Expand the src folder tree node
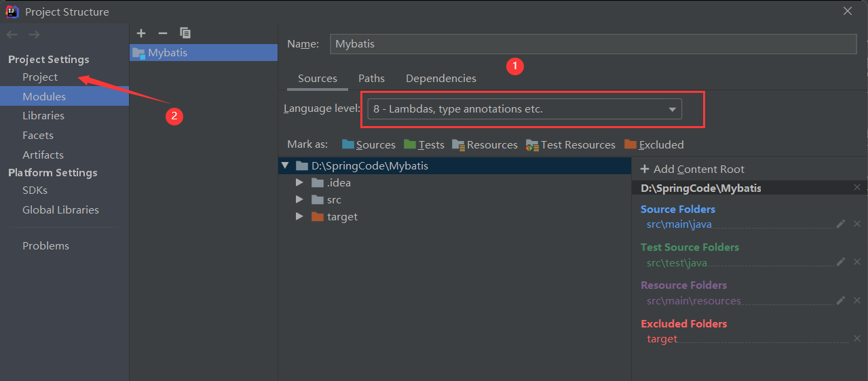The height and width of the screenshot is (381, 868). point(299,200)
